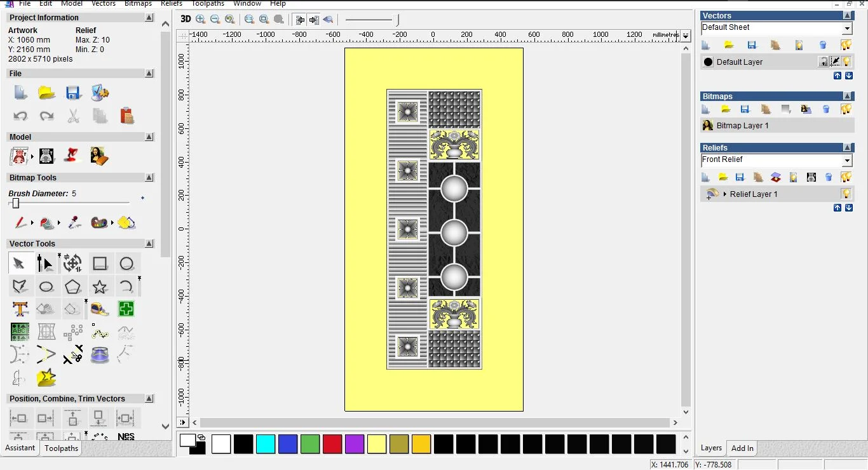Pick the bitmap paint brush tool
Image resolution: width=868 pixels, height=470 pixels.
point(20,223)
